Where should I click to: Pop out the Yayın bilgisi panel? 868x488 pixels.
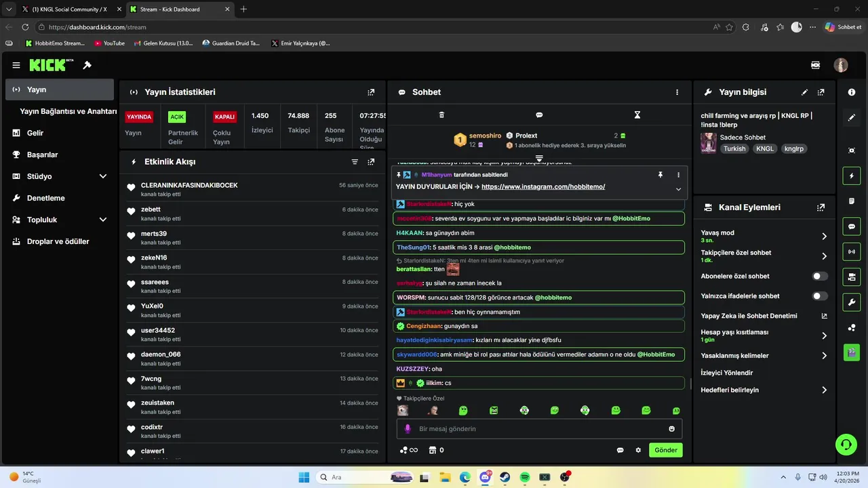coord(821,92)
